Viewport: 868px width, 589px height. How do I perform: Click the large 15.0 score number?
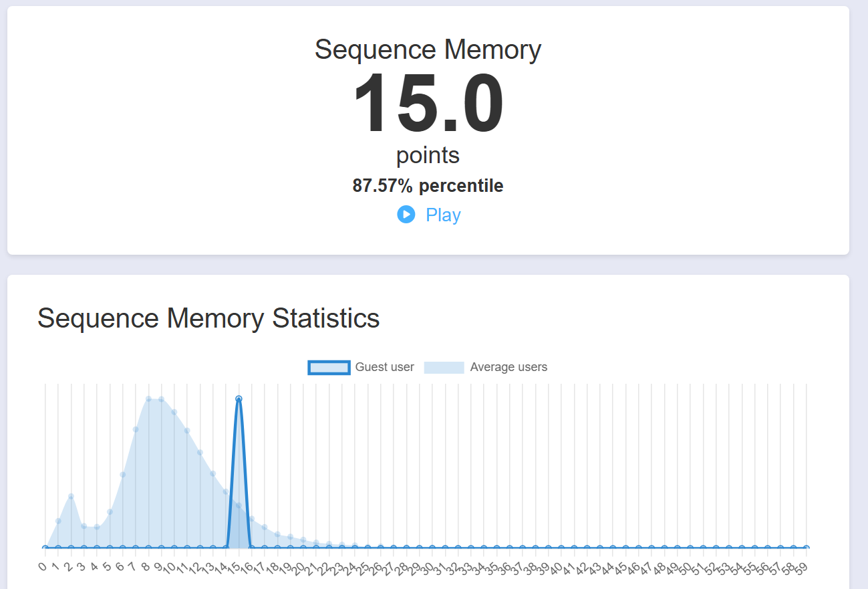click(x=428, y=104)
